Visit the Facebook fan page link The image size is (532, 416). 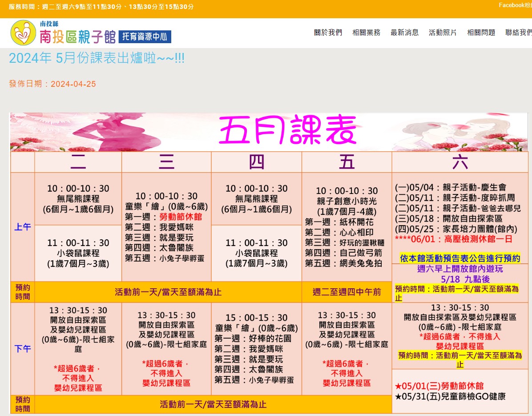pos(515,5)
